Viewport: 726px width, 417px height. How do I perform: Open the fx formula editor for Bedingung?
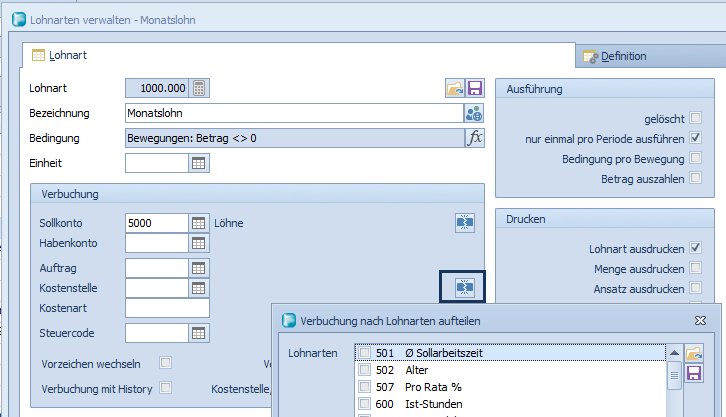(474, 138)
